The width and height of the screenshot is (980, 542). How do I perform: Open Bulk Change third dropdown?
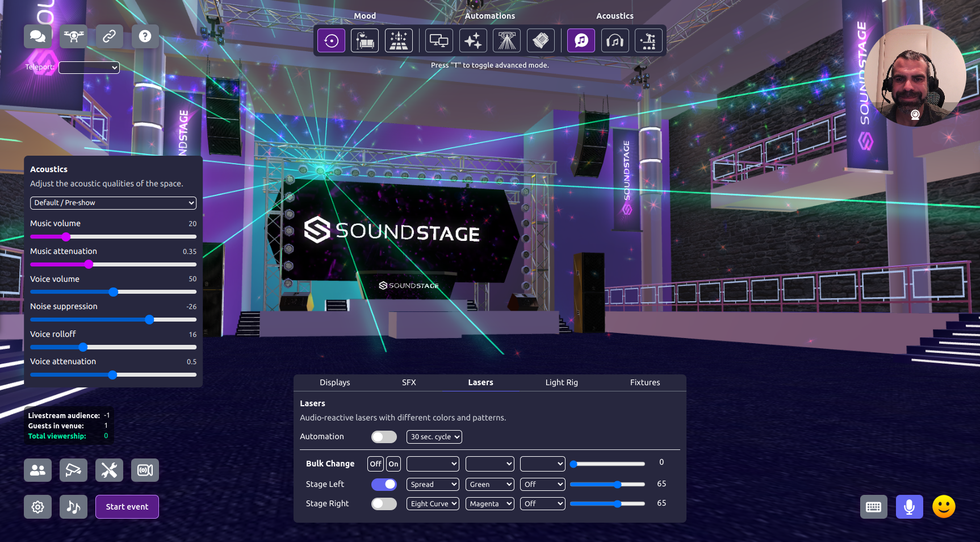click(543, 464)
